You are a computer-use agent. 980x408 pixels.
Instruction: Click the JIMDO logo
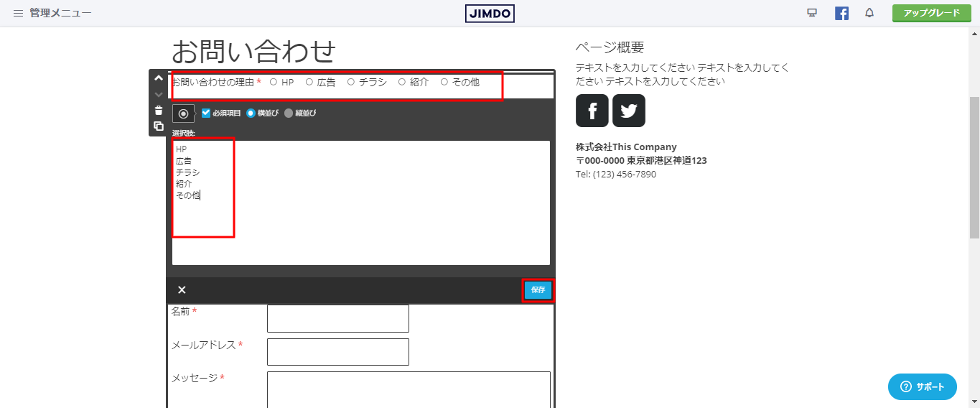pyautogui.click(x=490, y=13)
